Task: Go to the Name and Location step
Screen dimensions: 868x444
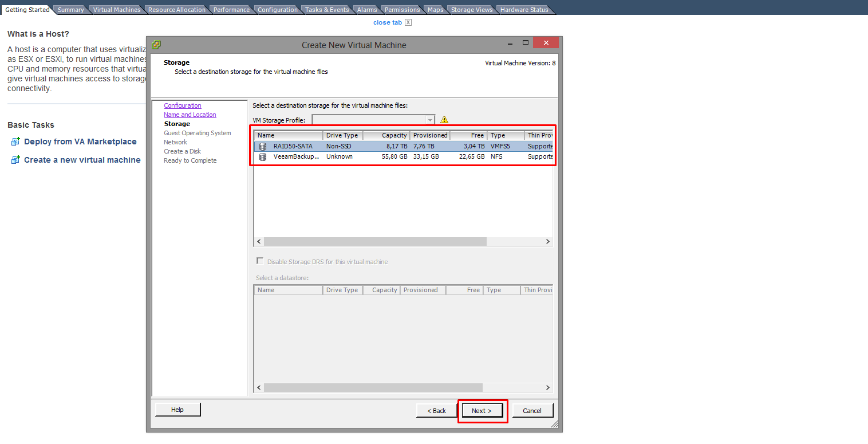Action: pyautogui.click(x=190, y=115)
